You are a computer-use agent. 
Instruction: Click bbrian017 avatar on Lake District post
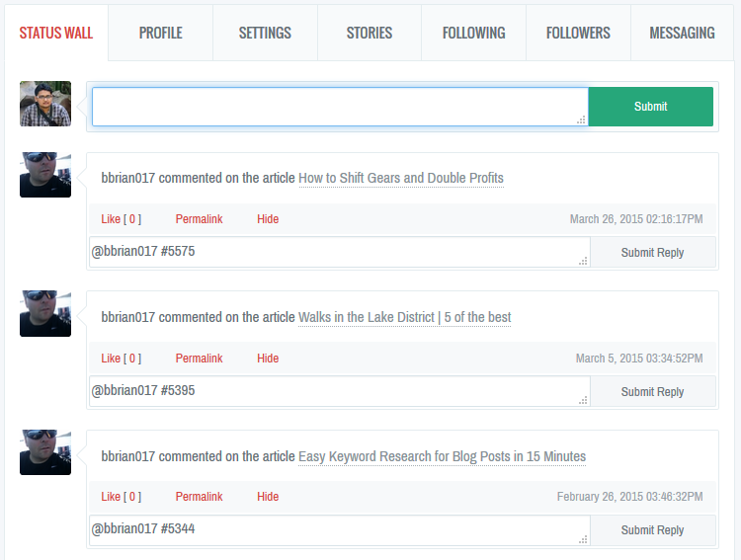point(45,313)
